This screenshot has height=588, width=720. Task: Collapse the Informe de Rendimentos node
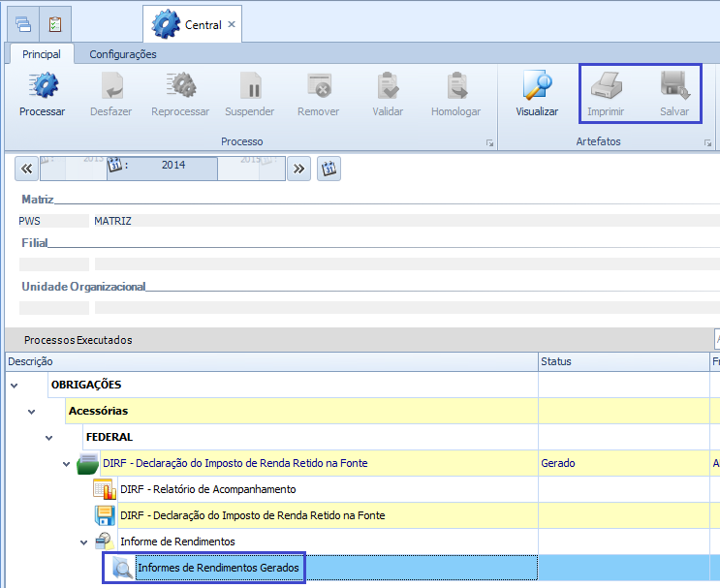tap(83, 542)
